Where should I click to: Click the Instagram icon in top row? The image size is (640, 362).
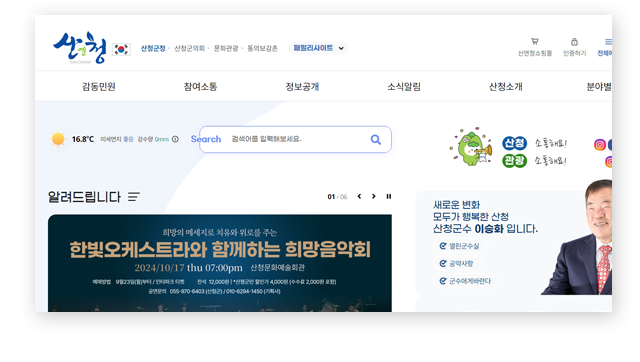pos(599,144)
